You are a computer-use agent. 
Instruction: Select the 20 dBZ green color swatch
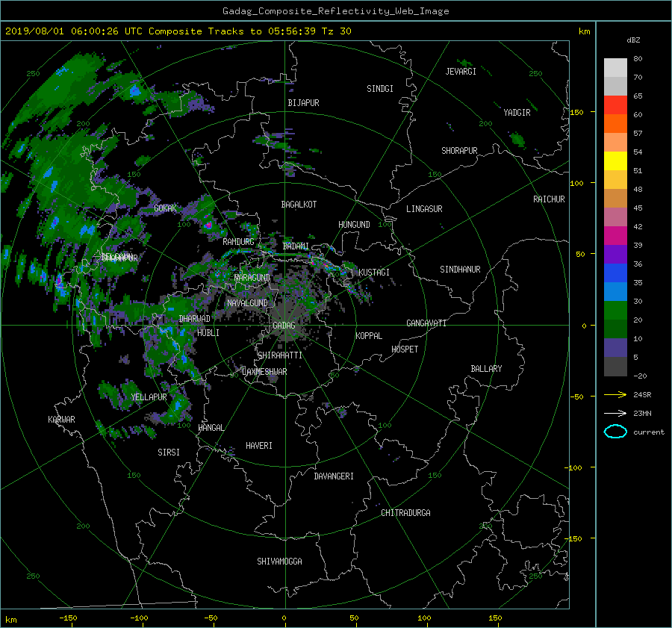tap(615, 311)
